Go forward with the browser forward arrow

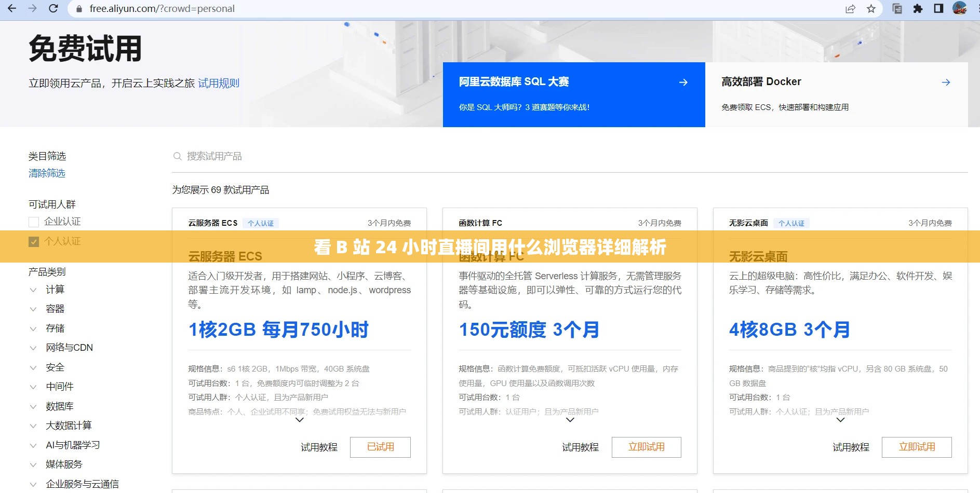pos(33,9)
